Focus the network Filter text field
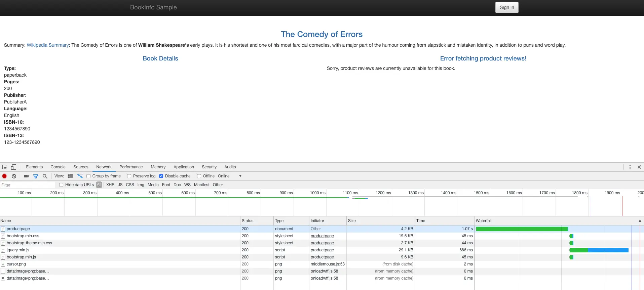The image size is (644, 290). 28,185
